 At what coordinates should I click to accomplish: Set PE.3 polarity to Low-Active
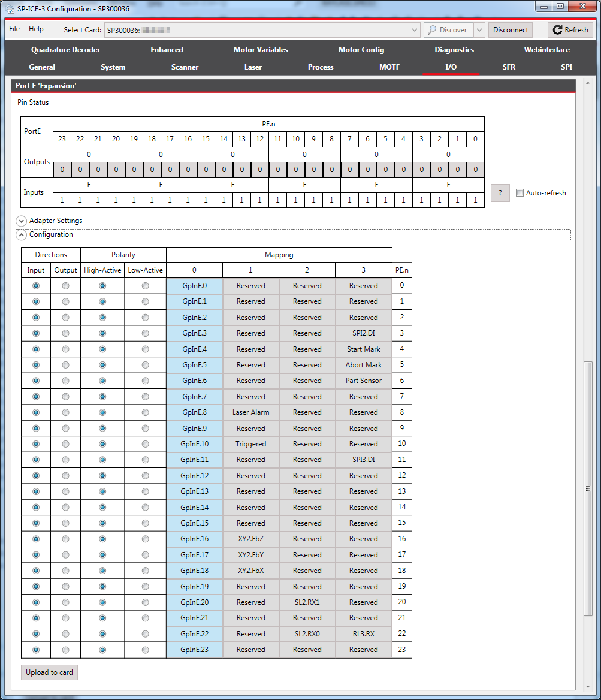(x=145, y=333)
